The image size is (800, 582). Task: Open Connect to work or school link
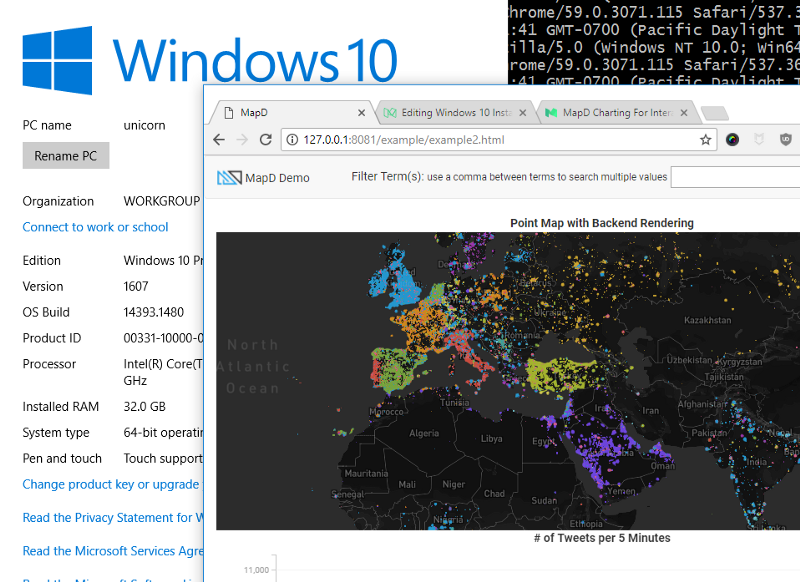[x=95, y=227]
